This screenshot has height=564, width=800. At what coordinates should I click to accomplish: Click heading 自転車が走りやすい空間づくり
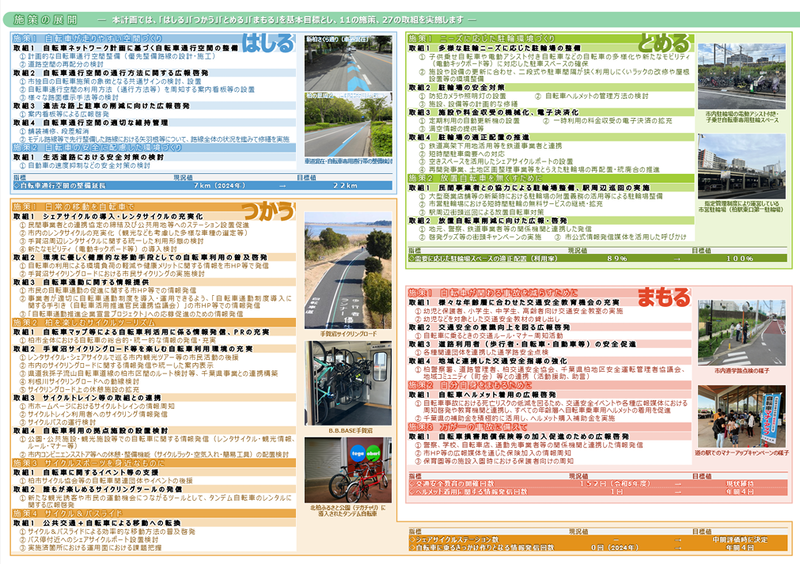pyautogui.click(x=104, y=38)
